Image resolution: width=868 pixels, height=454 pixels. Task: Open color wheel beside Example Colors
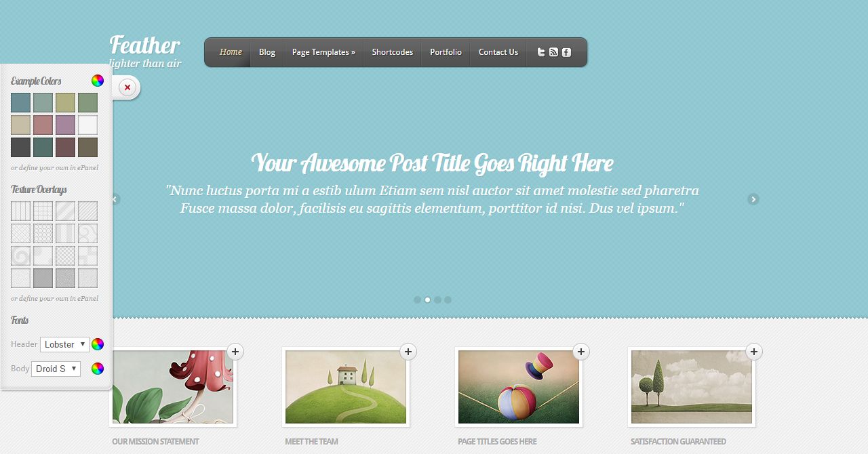[x=98, y=81]
